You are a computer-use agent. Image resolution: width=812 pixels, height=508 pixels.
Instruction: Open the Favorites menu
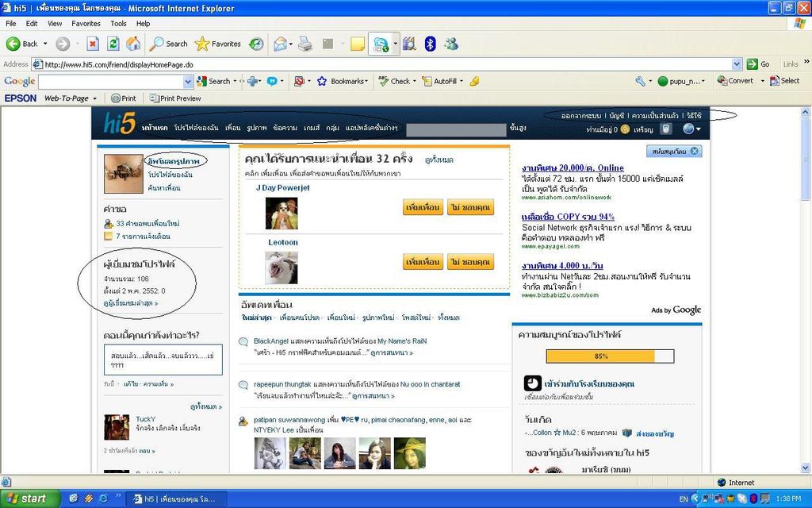[x=86, y=23]
